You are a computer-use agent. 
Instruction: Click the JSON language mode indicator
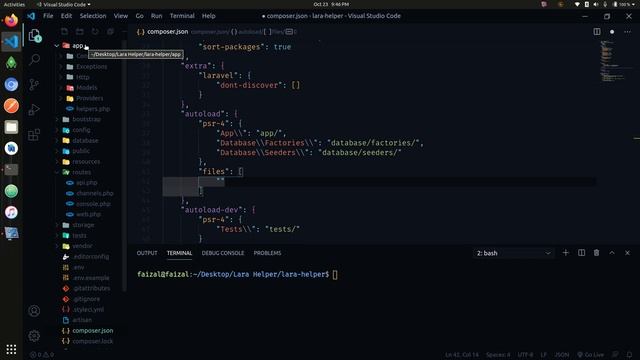tap(562, 355)
